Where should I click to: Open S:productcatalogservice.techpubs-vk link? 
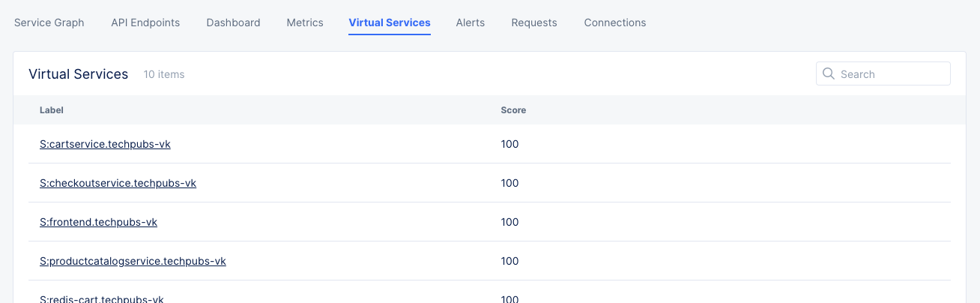[x=133, y=261]
